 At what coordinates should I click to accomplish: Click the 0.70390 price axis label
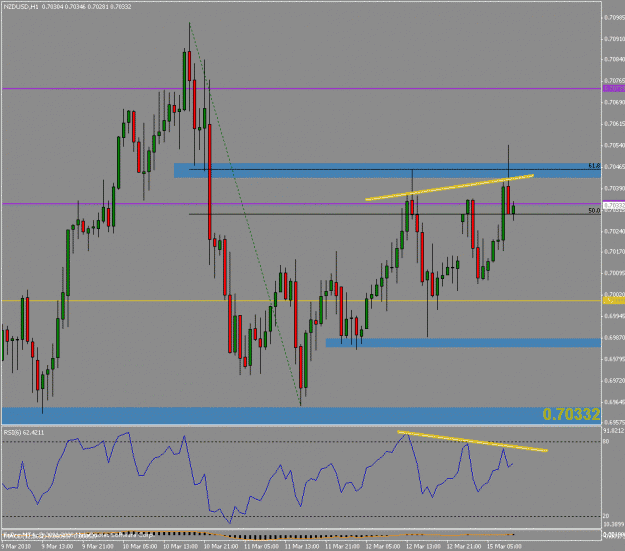tap(614, 188)
